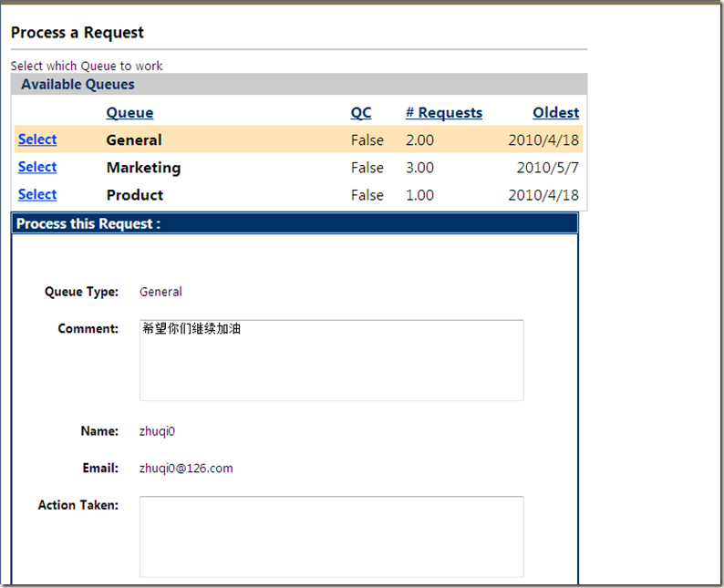Click the Select which Queue to work text

87,66
